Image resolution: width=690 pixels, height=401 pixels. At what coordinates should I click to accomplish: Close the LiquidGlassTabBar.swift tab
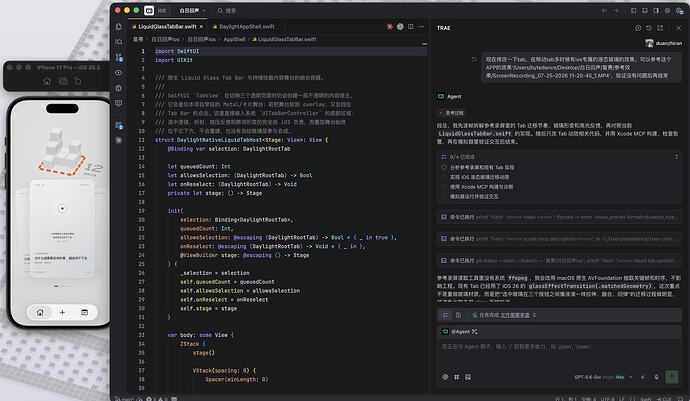click(x=202, y=27)
